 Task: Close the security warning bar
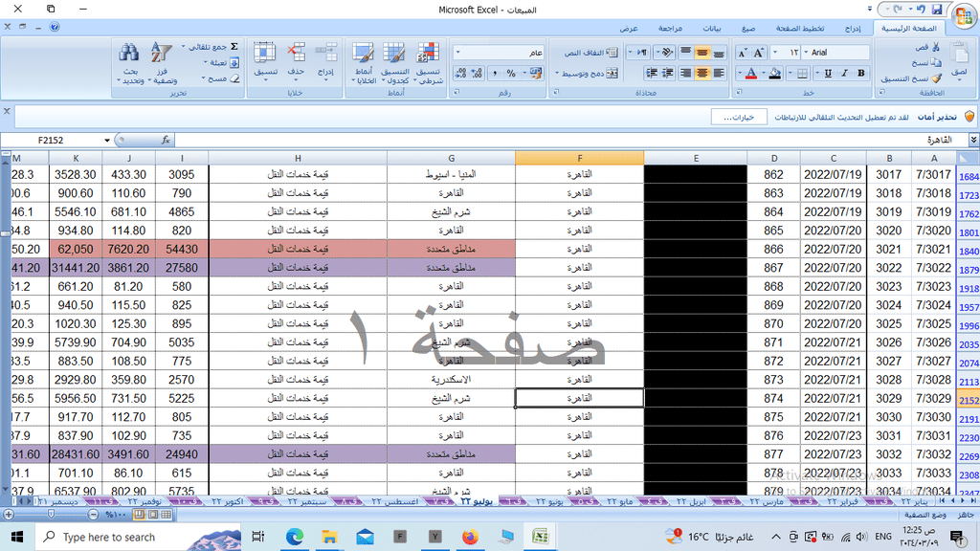[7, 111]
